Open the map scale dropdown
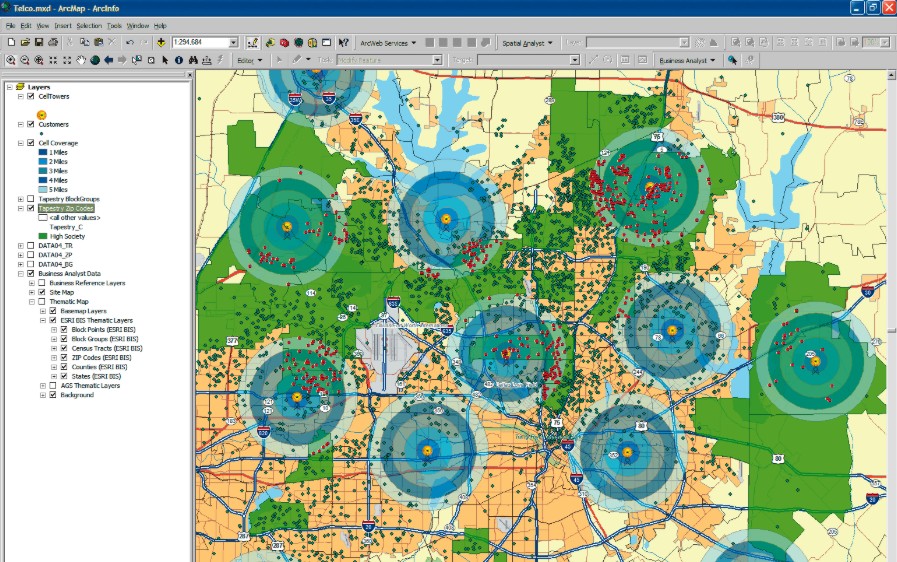 [233, 43]
